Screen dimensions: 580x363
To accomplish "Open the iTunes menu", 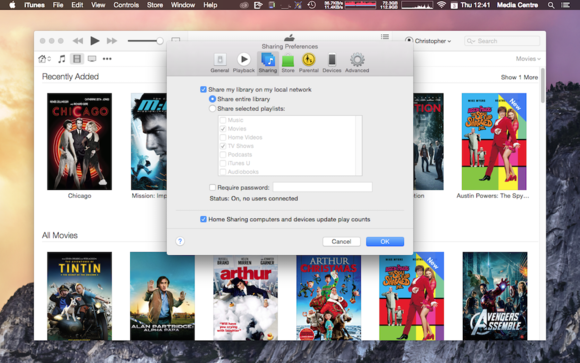I will pyautogui.click(x=34, y=5).
